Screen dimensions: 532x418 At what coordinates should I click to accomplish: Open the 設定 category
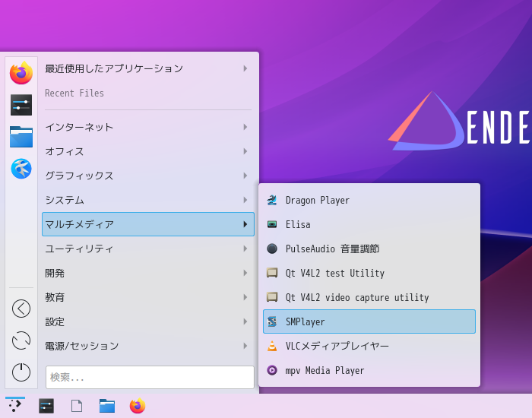(x=148, y=321)
